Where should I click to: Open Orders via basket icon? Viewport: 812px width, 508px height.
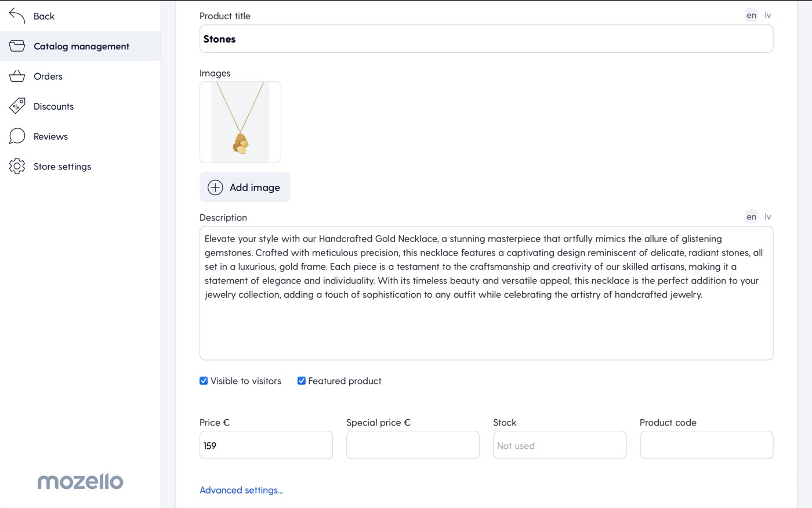coord(17,76)
